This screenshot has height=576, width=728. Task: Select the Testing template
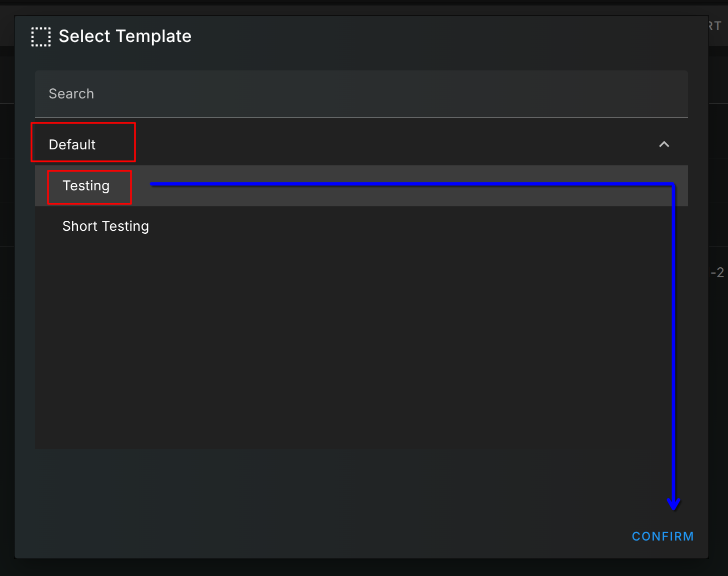(x=86, y=186)
